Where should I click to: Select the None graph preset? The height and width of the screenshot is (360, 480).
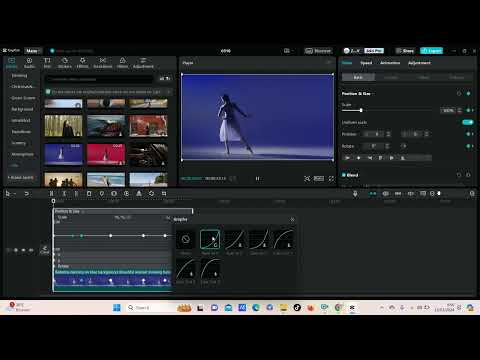click(186, 239)
